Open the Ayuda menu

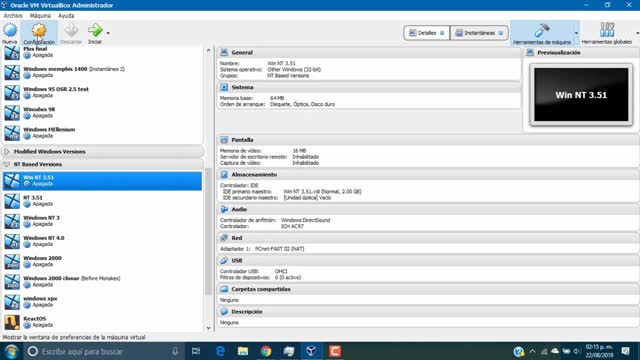coord(66,16)
